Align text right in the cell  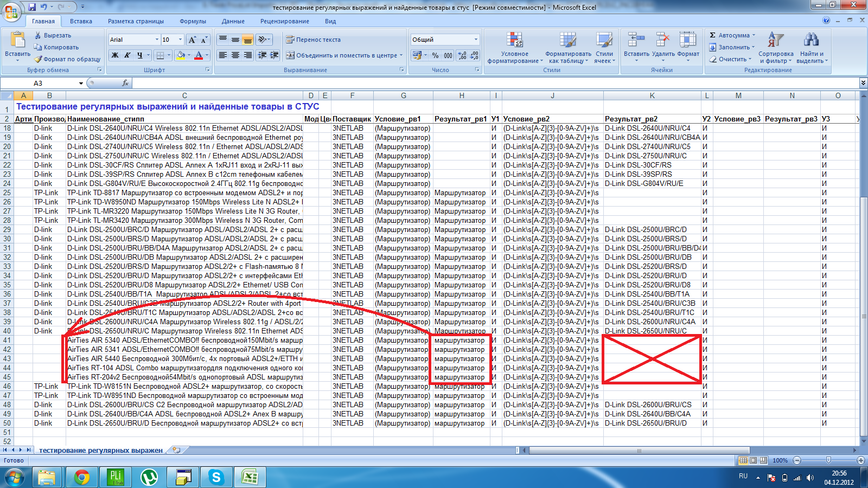pyautogui.click(x=247, y=55)
